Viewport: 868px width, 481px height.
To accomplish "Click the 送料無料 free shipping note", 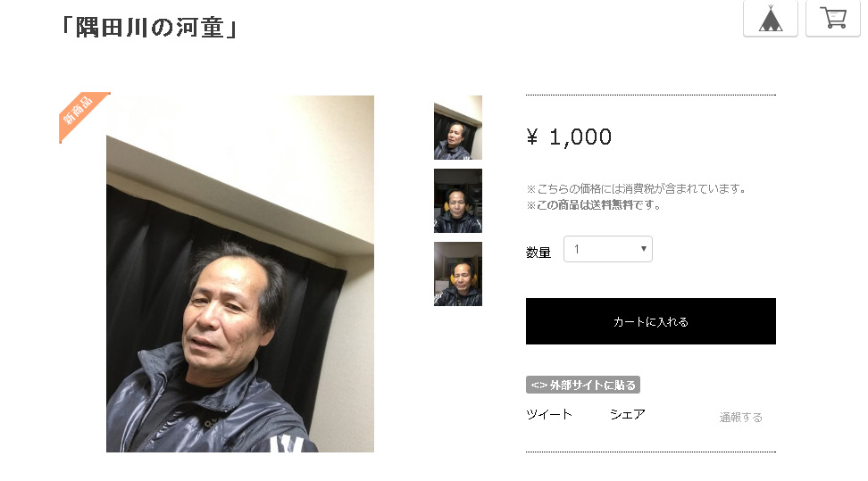I will coord(594,205).
